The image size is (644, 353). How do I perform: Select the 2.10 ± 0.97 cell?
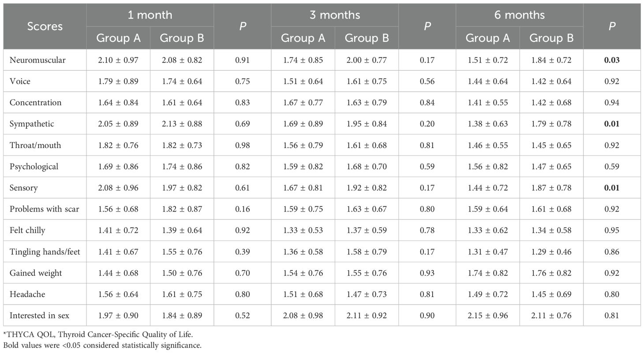[118, 60]
